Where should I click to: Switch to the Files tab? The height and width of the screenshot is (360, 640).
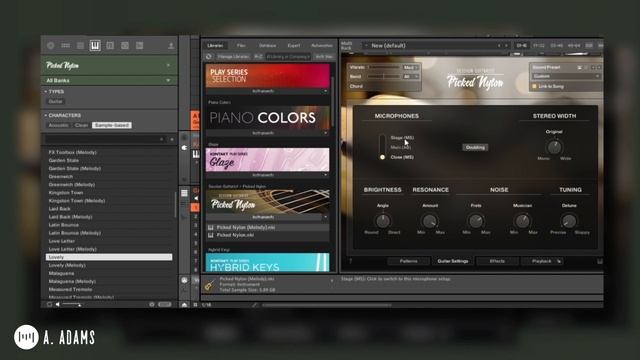point(241,46)
